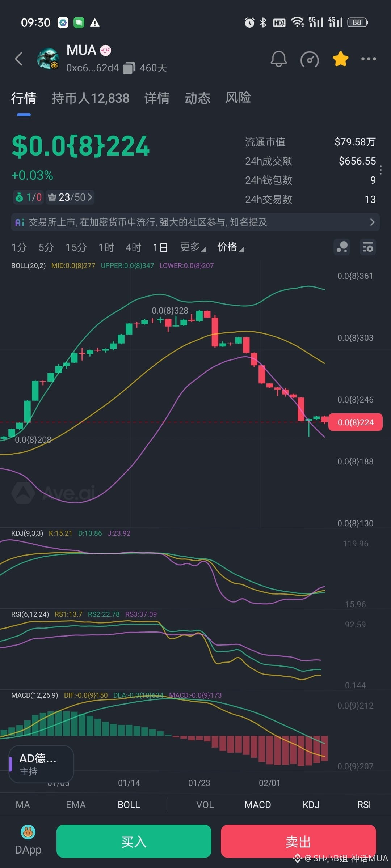
Task: Toggle the KDJ indicator
Action: (311, 805)
